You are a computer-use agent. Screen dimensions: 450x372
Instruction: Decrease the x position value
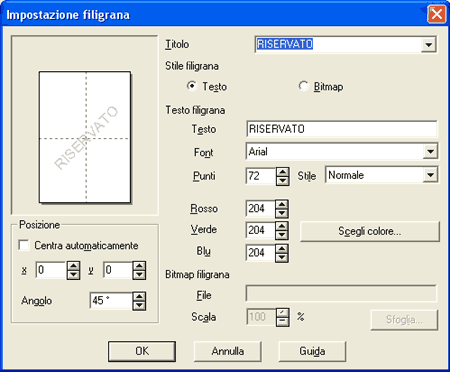73,274
